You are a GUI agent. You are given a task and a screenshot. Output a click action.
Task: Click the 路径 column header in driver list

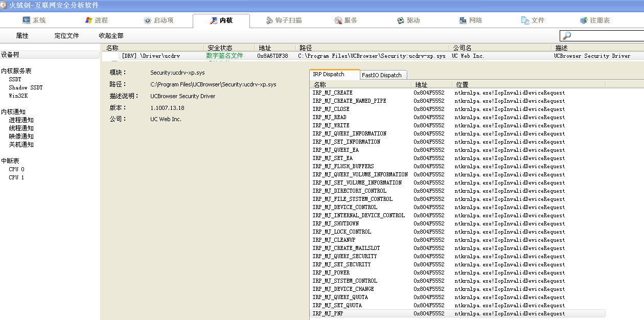[372, 48]
